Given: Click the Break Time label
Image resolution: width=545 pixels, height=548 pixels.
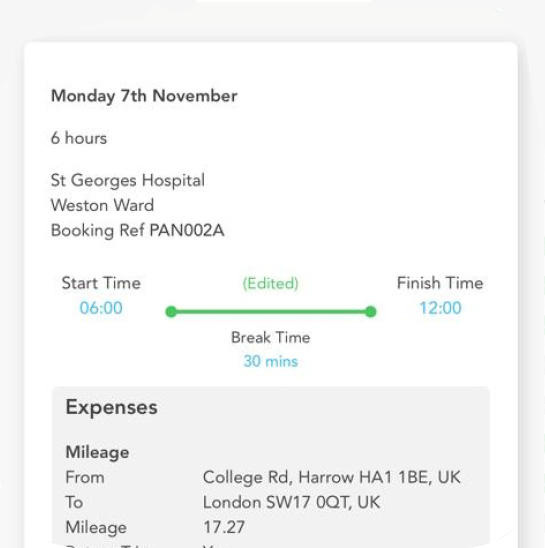Looking at the screenshot, I should [271, 338].
